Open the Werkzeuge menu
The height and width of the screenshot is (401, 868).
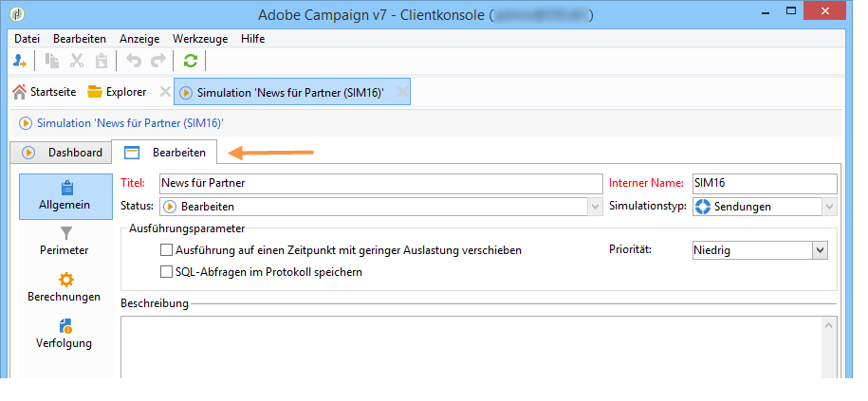point(200,39)
